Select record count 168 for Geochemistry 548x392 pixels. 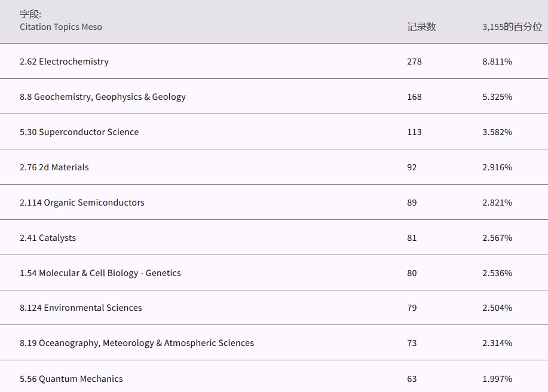(x=414, y=97)
